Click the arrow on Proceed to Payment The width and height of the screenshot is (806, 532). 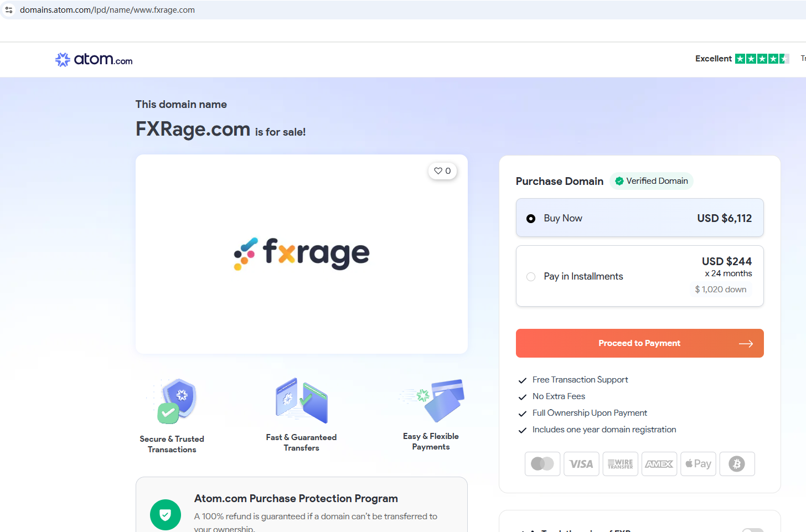pos(746,344)
